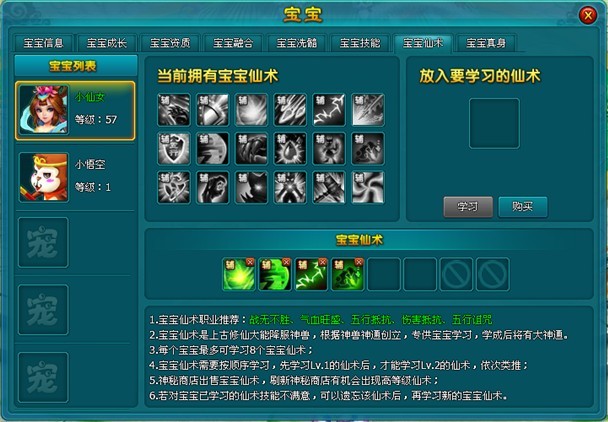The image size is (608, 422).
Task: Open the 宝宝技能 tab
Action: click(x=360, y=43)
